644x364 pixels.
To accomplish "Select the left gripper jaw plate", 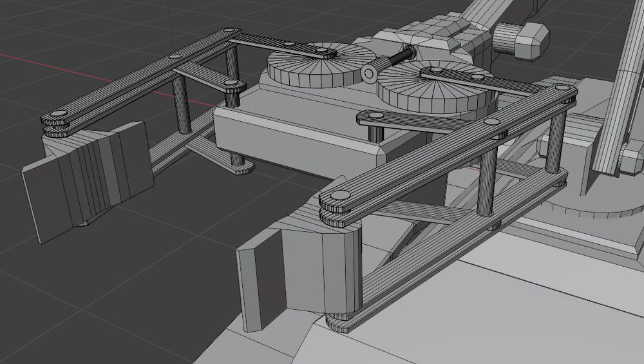I will [x=88, y=182].
